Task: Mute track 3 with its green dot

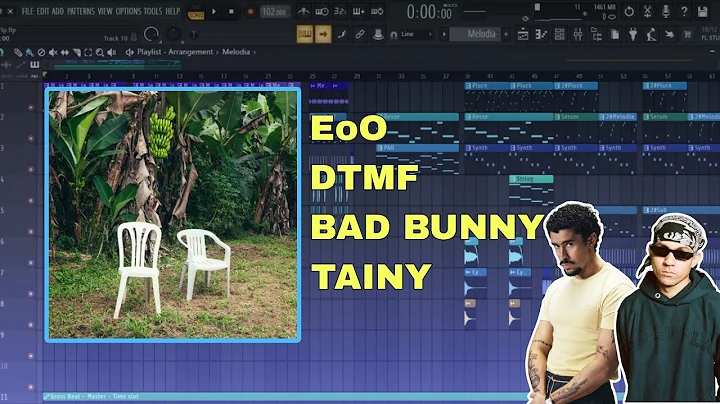Action: tap(31, 169)
